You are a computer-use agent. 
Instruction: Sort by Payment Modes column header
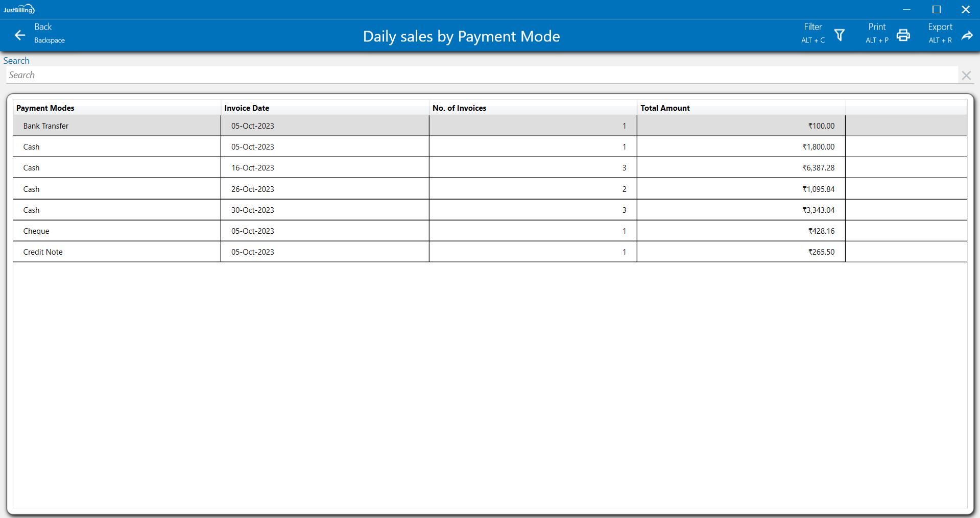(45, 108)
